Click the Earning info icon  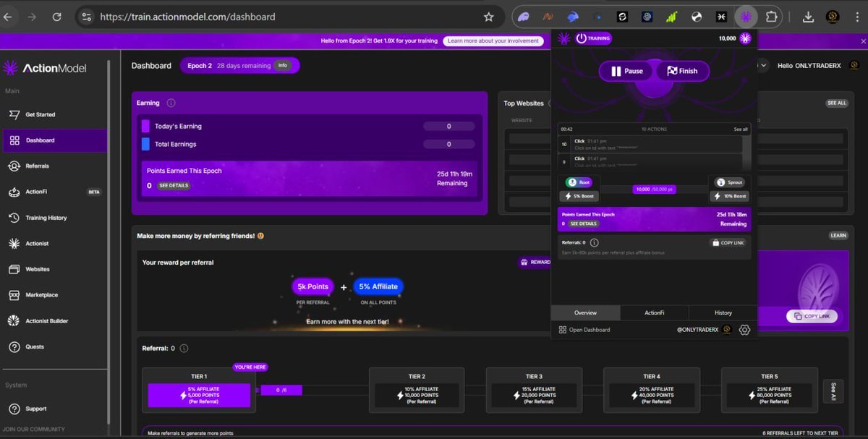(x=171, y=103)
